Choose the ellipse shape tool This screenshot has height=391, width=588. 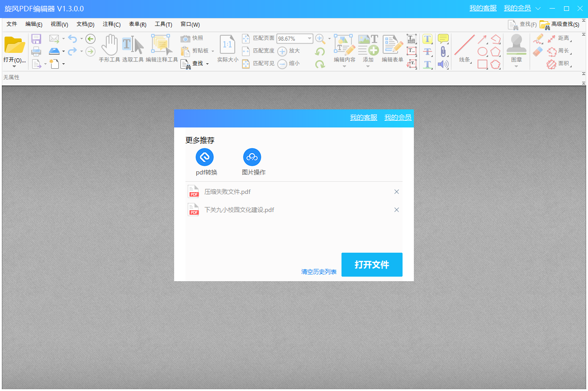click(x=483, y=52)
